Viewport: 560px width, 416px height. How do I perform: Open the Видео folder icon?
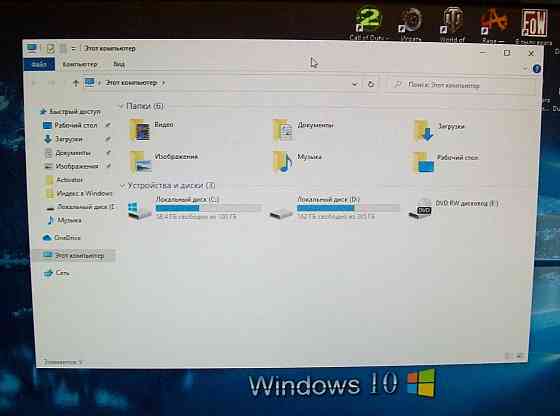click(140, 131)
